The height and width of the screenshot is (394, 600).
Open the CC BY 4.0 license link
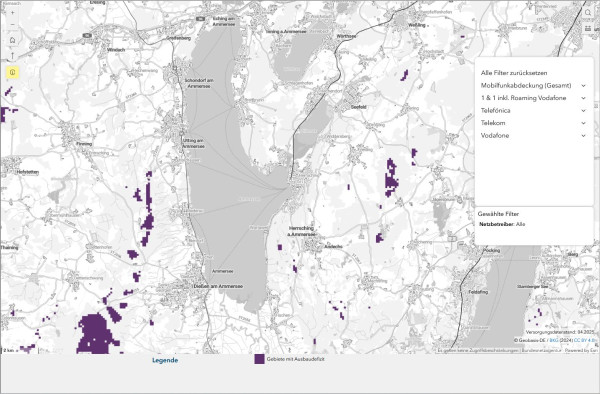tap(584, 340)
